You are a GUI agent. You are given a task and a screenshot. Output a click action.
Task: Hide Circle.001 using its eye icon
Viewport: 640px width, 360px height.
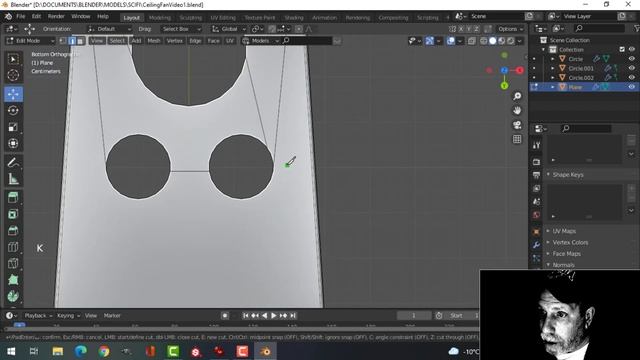click(x=631, y=68)
